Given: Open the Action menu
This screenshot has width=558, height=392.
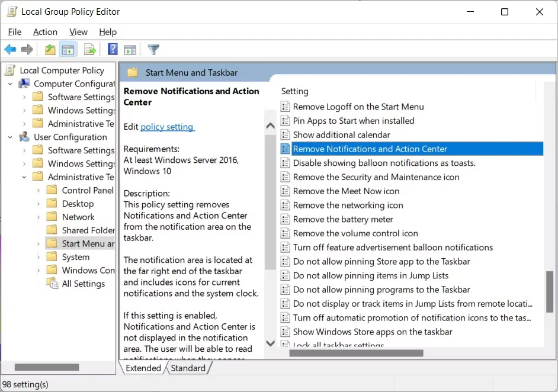Looking at the screenshot, I should (x=45, y=32).
